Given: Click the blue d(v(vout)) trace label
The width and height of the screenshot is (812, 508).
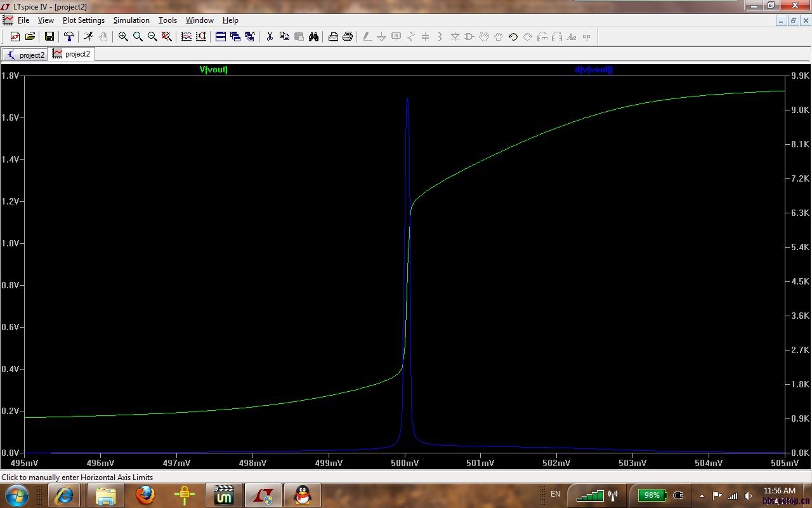Looking at the screenshot, I should (x=594, y=70).
